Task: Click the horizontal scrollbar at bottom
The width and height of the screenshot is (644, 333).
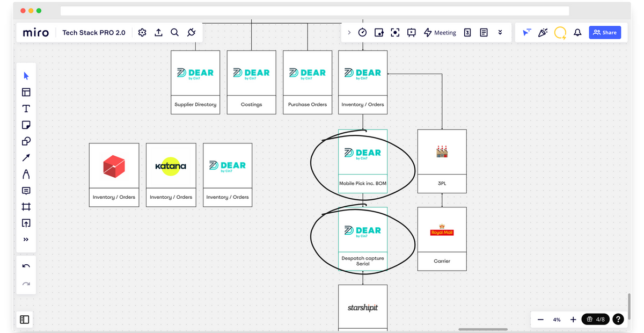Action: pos(483,329)
